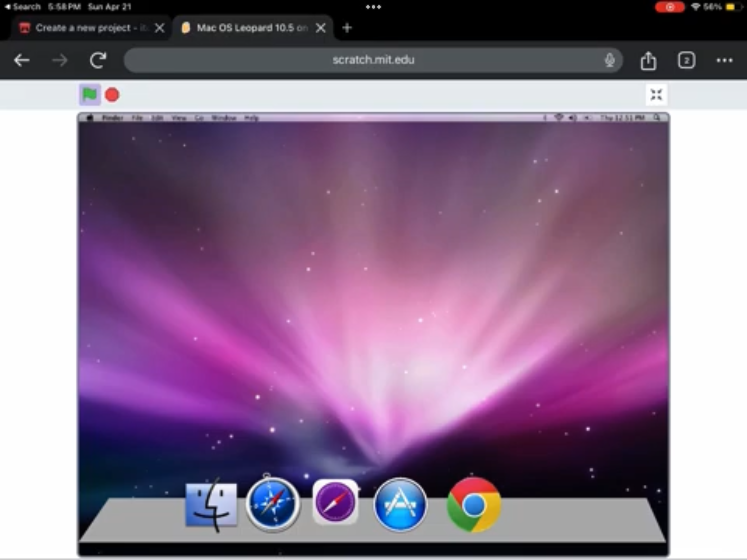Click Spotlight magnifier in Leopard menu bar
Screen dimensions: 747x560
pyautogui.click(x=657, y=118)
